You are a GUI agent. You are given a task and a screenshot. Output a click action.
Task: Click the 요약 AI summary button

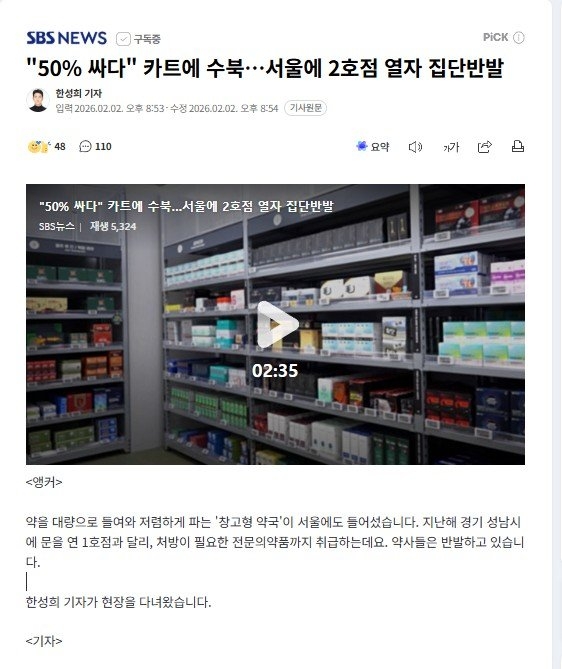[x=373, y=146]
